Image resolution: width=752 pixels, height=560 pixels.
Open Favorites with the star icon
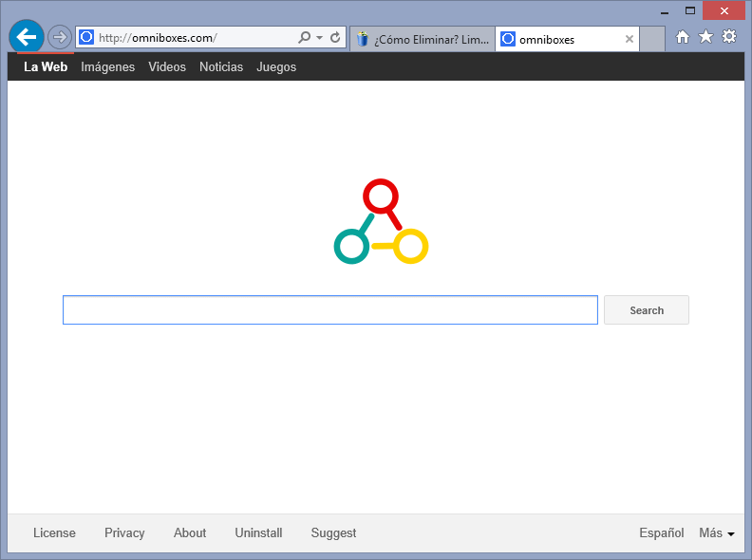705,36
